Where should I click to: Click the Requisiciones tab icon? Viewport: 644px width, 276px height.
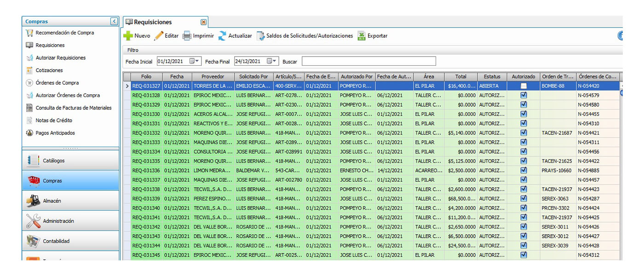(129, 22)
